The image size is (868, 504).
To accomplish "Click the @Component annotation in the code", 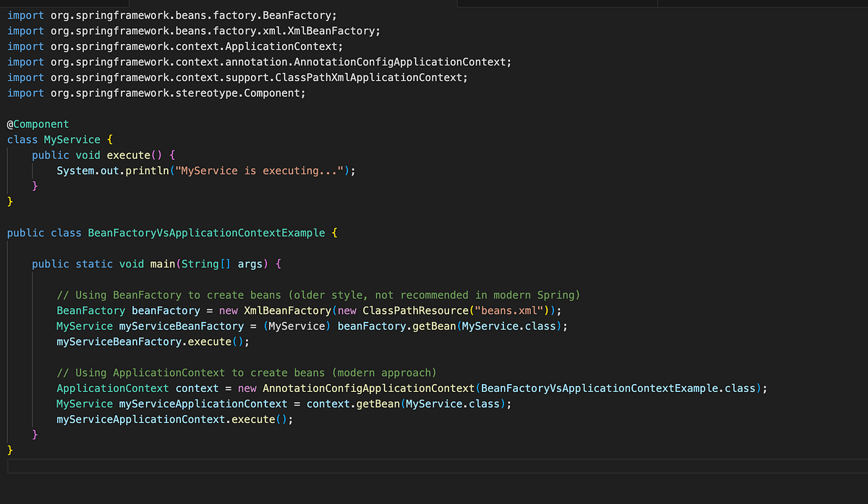I will pyautogui.click(x=38, y=124).
